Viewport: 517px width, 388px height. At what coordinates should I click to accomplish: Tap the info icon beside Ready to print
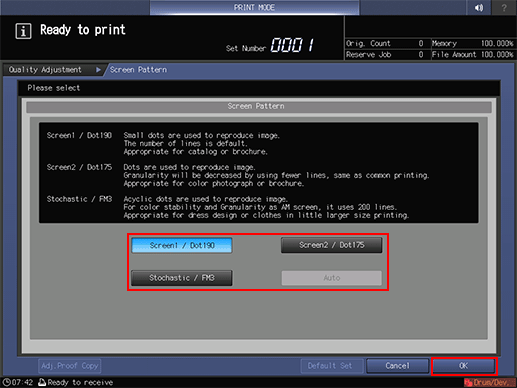tap(23, 31)
